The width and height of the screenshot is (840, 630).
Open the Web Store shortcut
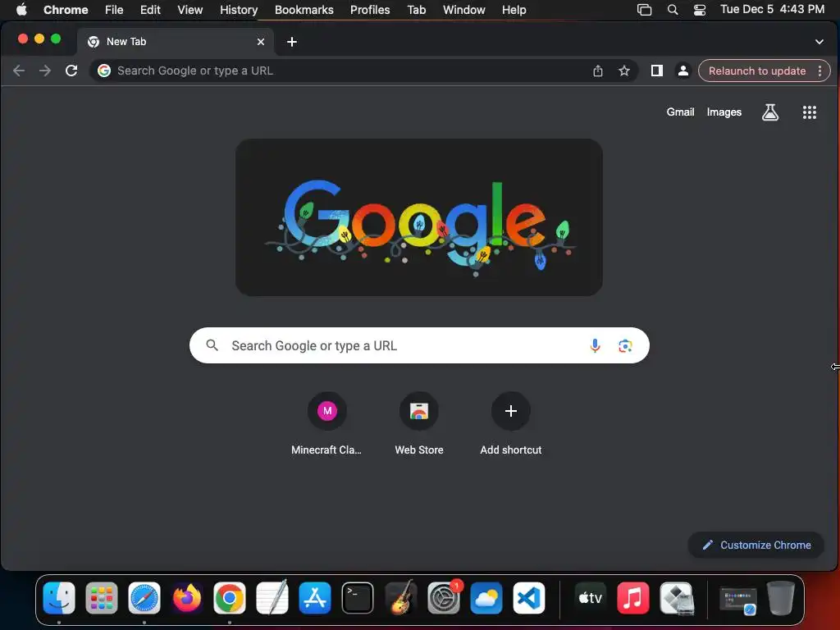(x=419, y=424)
